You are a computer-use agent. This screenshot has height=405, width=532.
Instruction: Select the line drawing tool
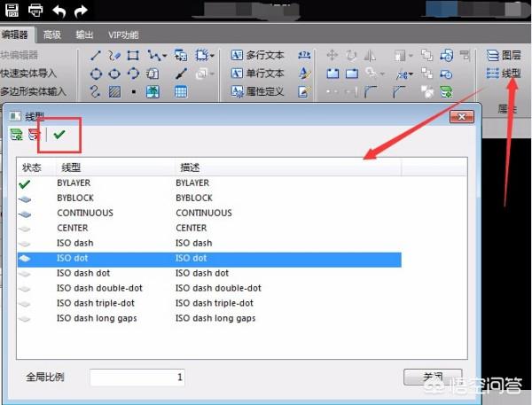pyautogui.click(x=96, y=55)
